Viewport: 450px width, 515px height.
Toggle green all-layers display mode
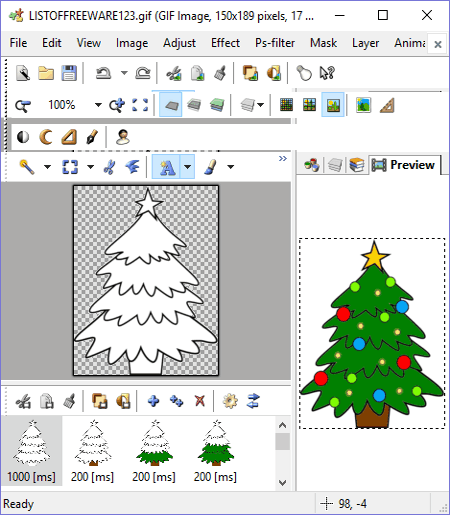(x=217, y=105)
